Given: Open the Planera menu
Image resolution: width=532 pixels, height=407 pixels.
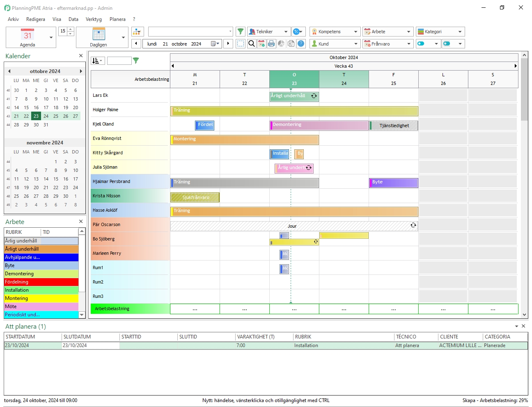Looking at the screenshot, I should [x=117, y=19].
